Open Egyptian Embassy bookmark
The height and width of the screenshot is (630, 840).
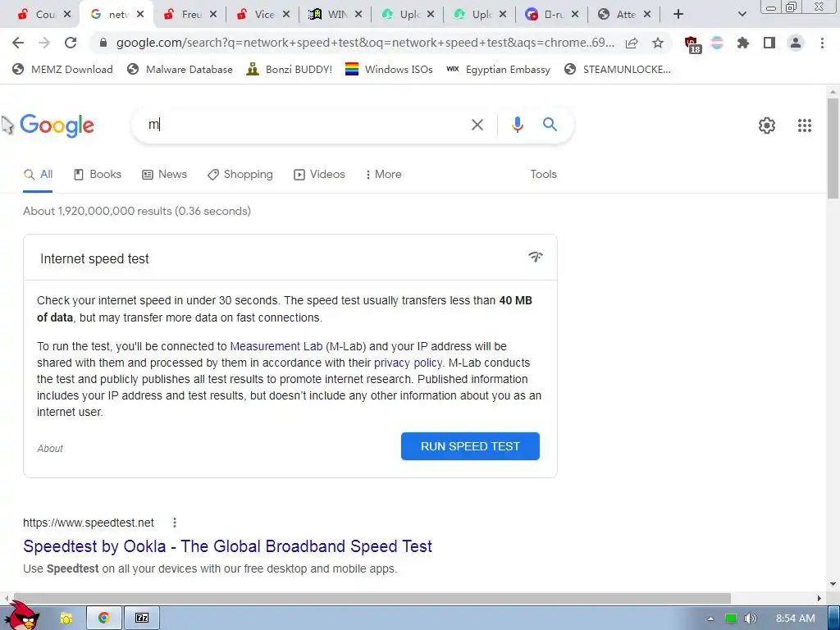coord(498,69)
